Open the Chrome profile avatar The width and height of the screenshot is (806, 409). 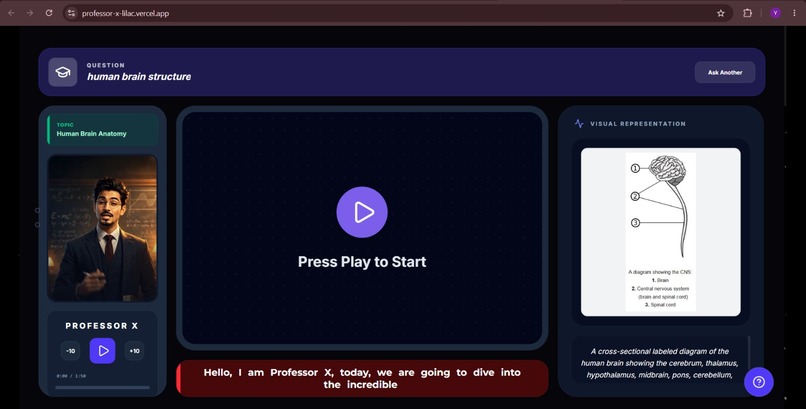[775, 13]
